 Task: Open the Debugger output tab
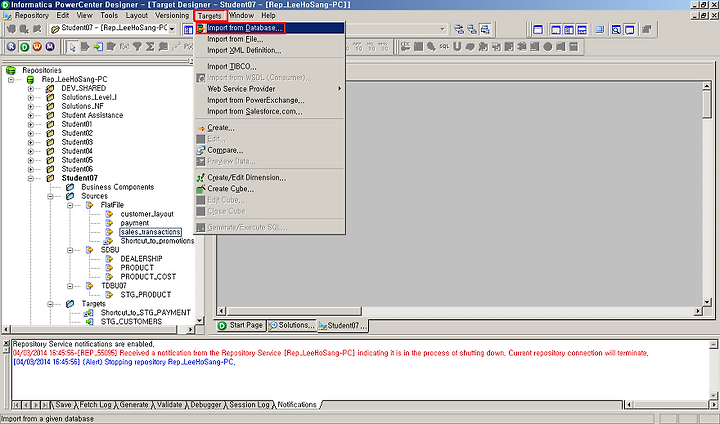(206, 405)
